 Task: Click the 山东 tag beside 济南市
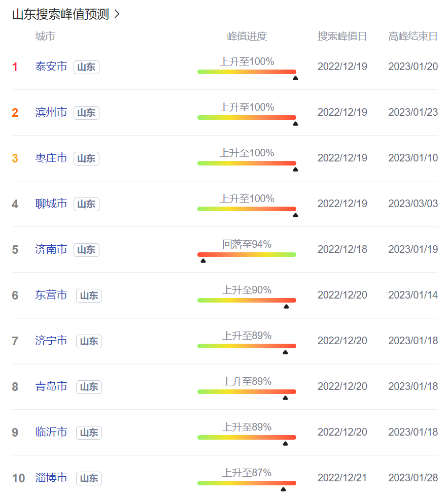pyautogui.click(x=86, y=250)
